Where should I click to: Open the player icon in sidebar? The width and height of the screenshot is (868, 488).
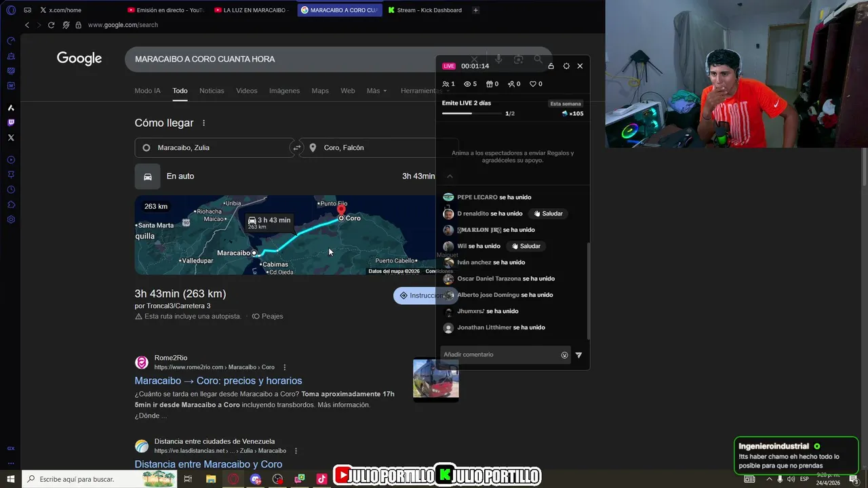[11, 160]
